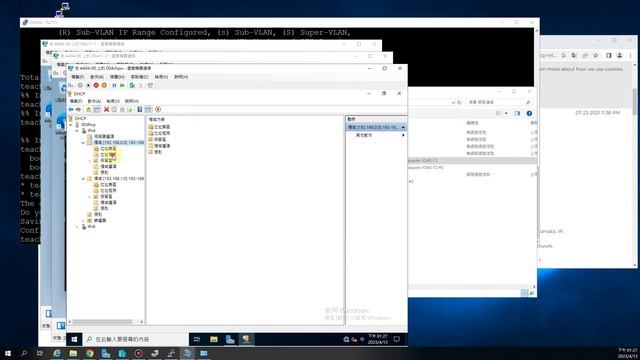
Task: Click the search box in inner VM taskbar
Action: pyautogui.click(x=136, y=339)
